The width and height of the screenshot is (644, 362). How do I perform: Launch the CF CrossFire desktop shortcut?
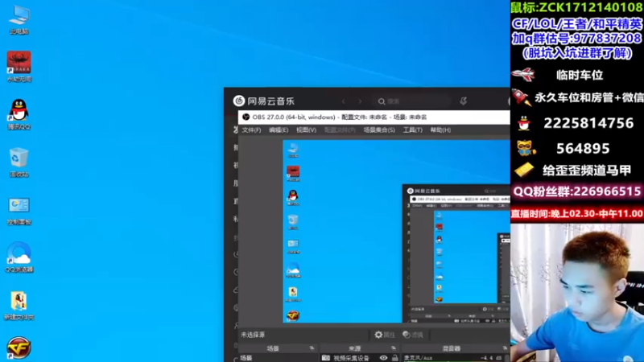[19, 348]
